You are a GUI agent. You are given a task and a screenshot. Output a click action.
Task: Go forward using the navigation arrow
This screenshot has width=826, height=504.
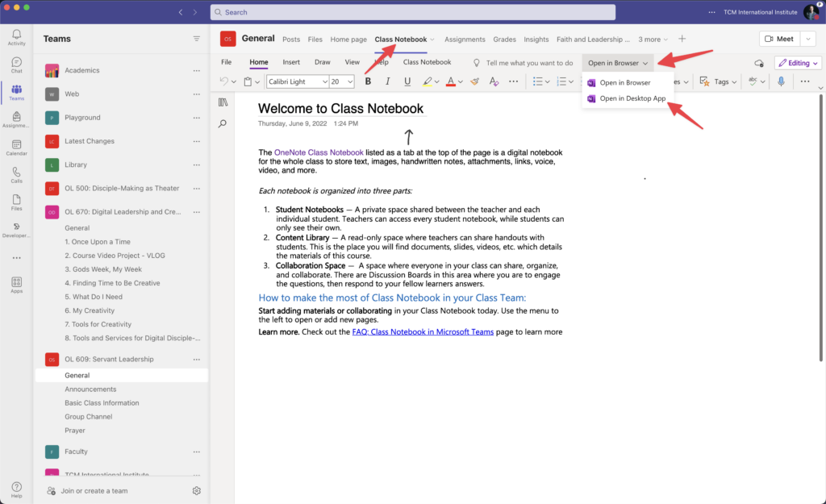pos(195,12)
